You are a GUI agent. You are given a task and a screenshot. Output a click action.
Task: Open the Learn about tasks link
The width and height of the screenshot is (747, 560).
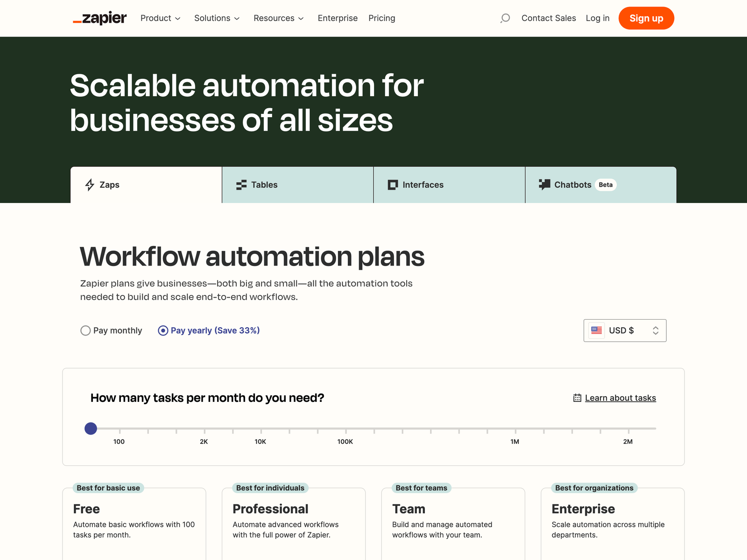click(x=620, y=398)
